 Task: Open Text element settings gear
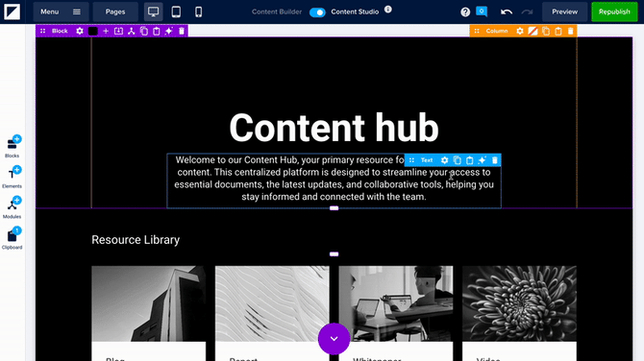444,160
